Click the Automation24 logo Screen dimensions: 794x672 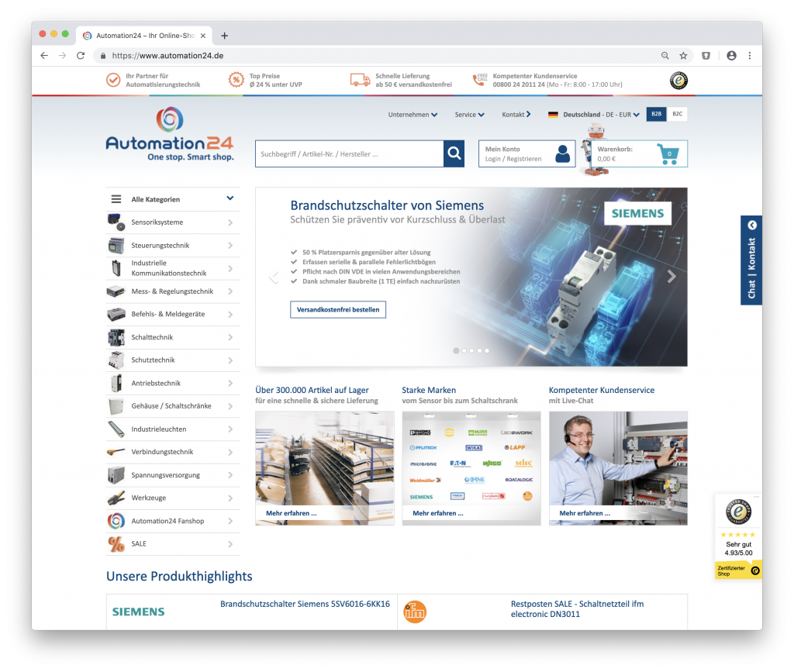click(x=169, y=136)
